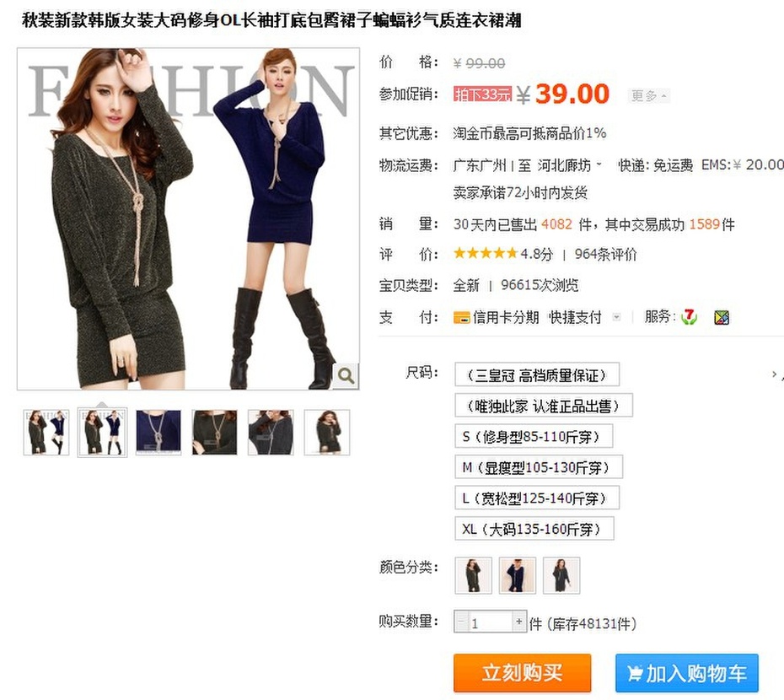Select size XL (大码135-160斤穿)

click(x=534, y=529)
